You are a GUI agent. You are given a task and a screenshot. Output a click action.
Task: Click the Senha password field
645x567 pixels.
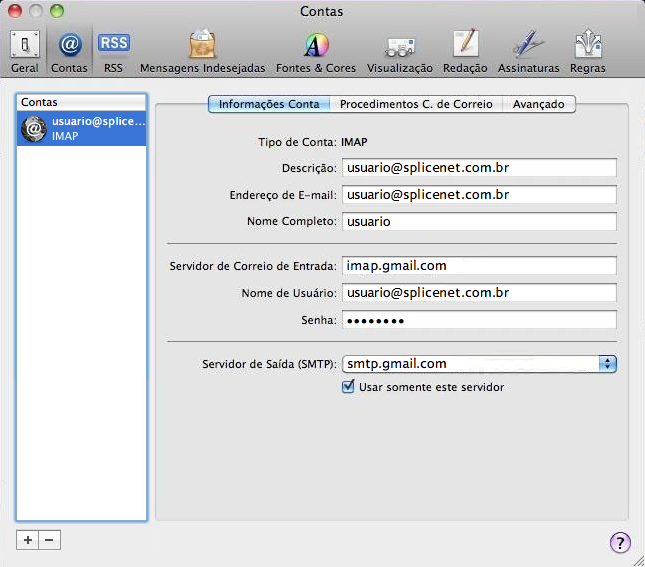(x=479, y=320)
